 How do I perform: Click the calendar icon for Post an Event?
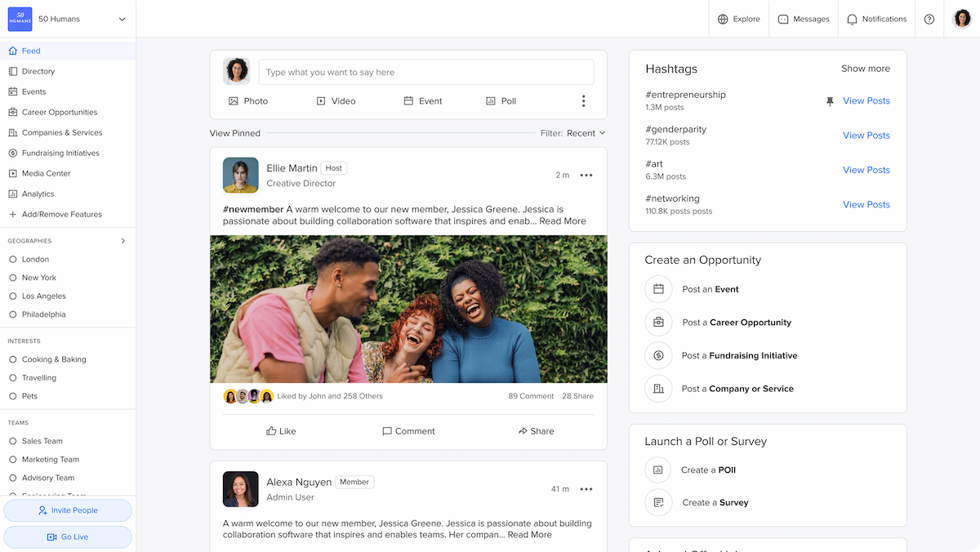tap(658, 289)
